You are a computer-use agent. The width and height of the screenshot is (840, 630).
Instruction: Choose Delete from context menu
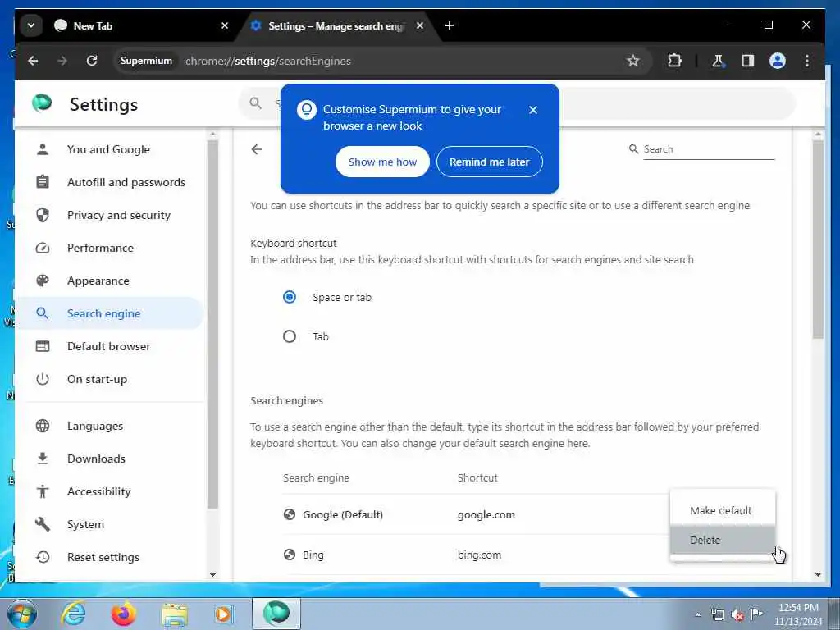(722, 540)
